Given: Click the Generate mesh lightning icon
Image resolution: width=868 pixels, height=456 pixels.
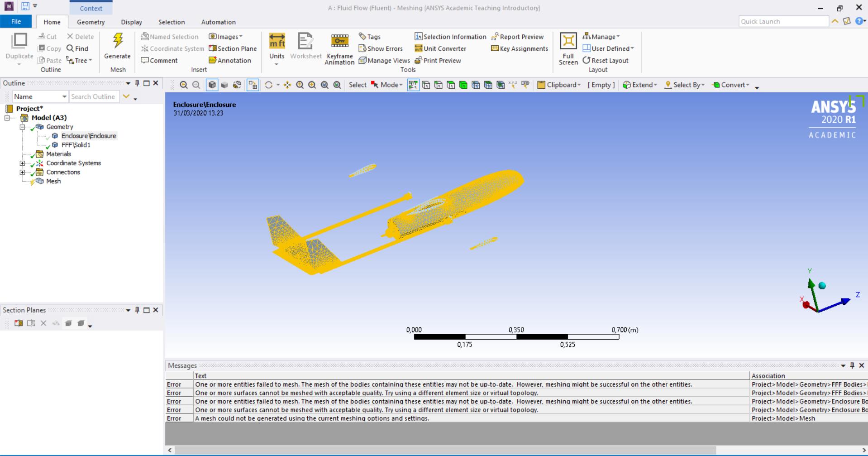Looking at the screenshot, I should [x=118, y=40].
